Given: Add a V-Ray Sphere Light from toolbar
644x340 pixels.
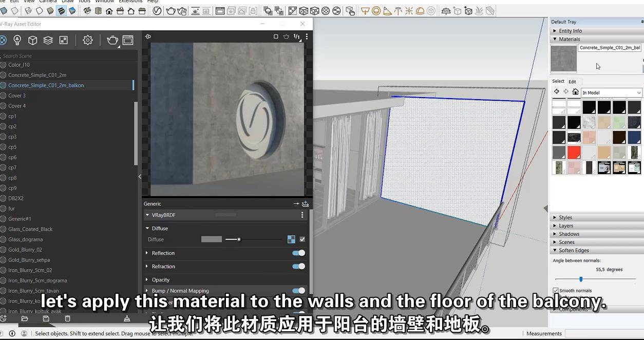Looking at the screenshot, I should [376, 11].
